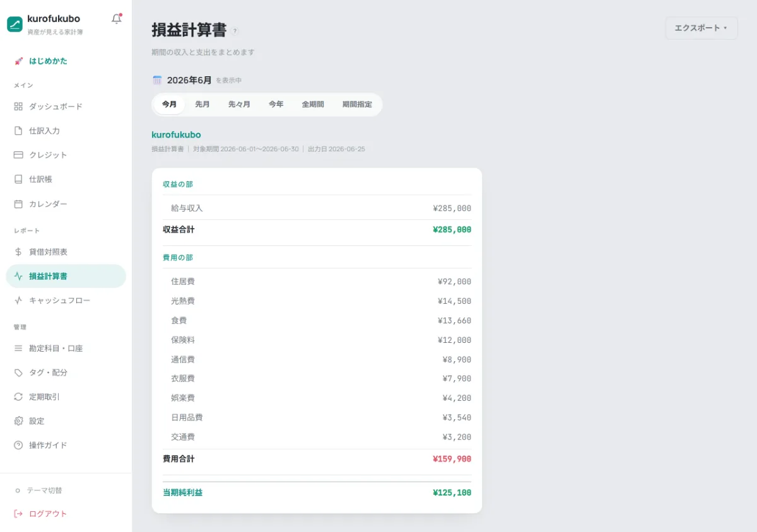The image size is (757, 532).
Task: Click the 費用合計 amount ¥159,900
Action: (452, 460)
